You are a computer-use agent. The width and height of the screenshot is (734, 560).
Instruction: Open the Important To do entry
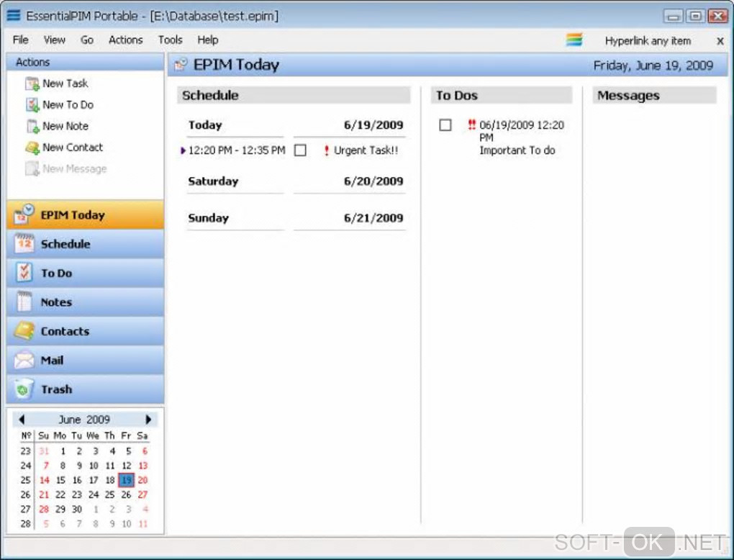[x=517, y=150]
